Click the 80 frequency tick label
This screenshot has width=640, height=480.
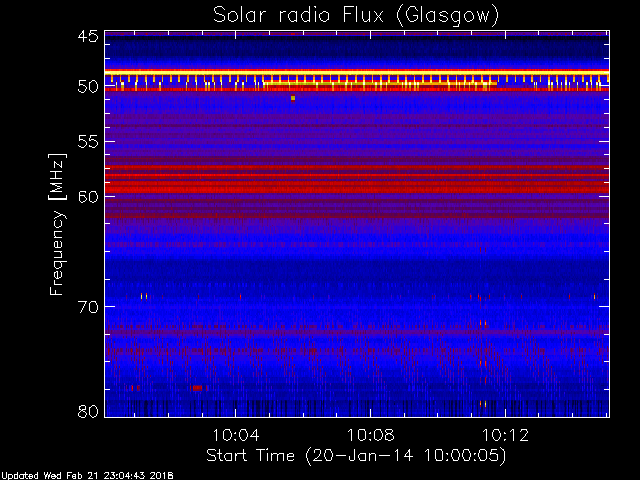88,411
